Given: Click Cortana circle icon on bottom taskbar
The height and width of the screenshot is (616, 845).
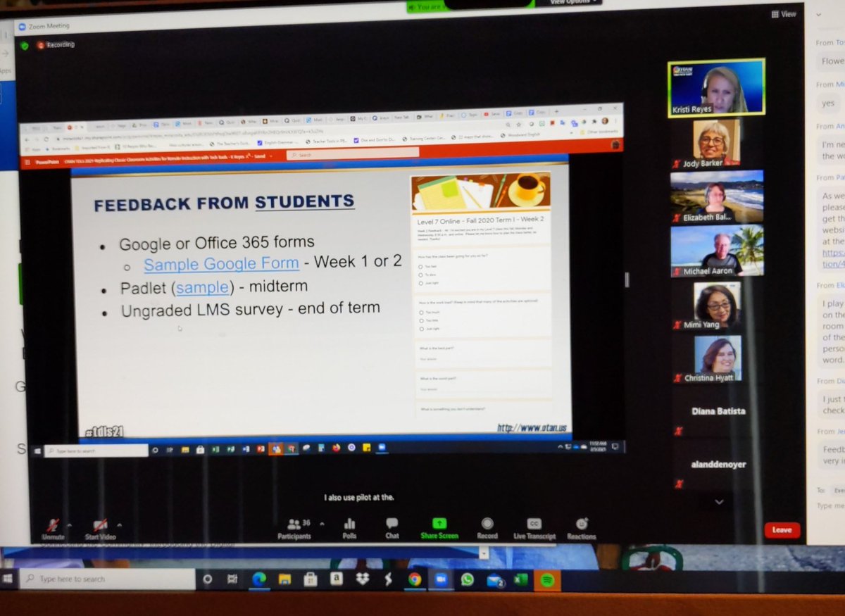Looking at the screenshot, I should pyautogui.click(x=207, y=579).
